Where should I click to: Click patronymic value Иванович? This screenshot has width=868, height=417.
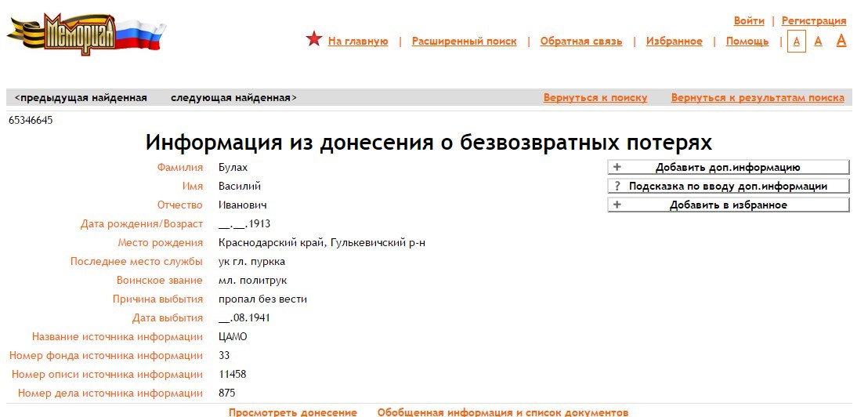click(x=243, y=205)
